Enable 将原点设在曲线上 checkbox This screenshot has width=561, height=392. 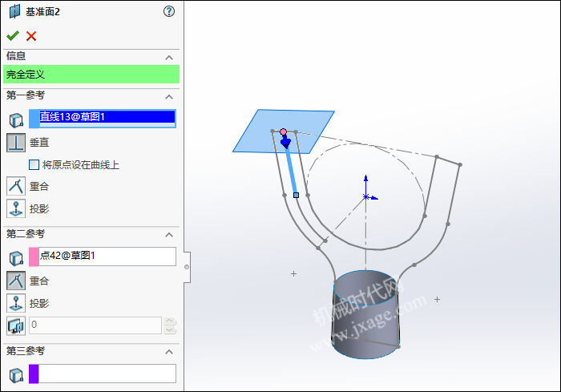click(34, 164)
